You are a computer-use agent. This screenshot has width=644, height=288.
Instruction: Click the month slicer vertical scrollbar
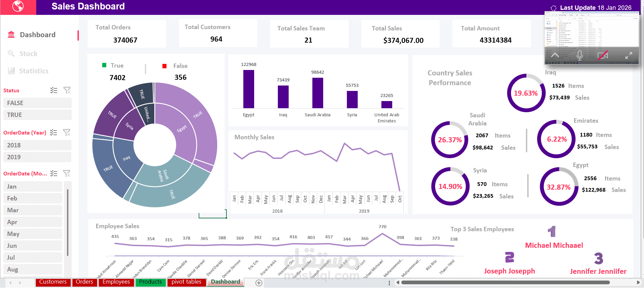[68, 222]
